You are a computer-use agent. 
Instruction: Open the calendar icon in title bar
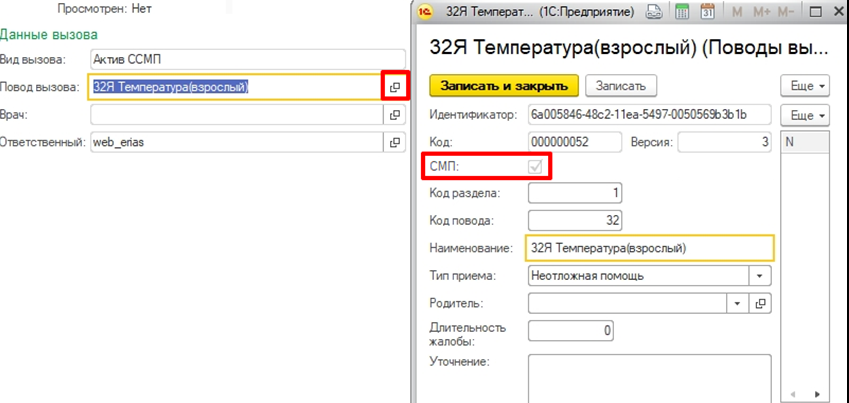pyautogui.click(x=708, y=13)
